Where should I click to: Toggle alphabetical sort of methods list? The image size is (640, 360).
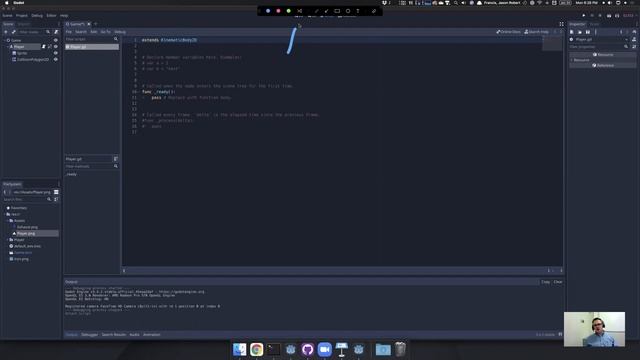point(116,159)
